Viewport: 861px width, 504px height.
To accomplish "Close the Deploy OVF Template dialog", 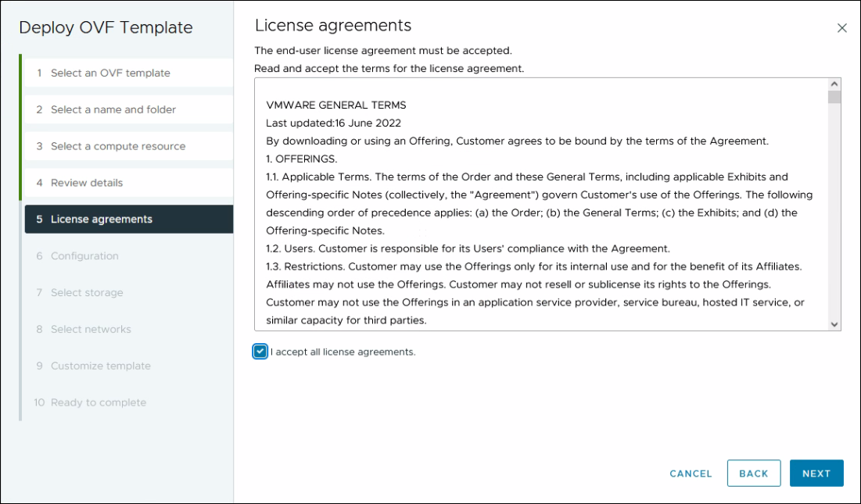I will point(842,27).
